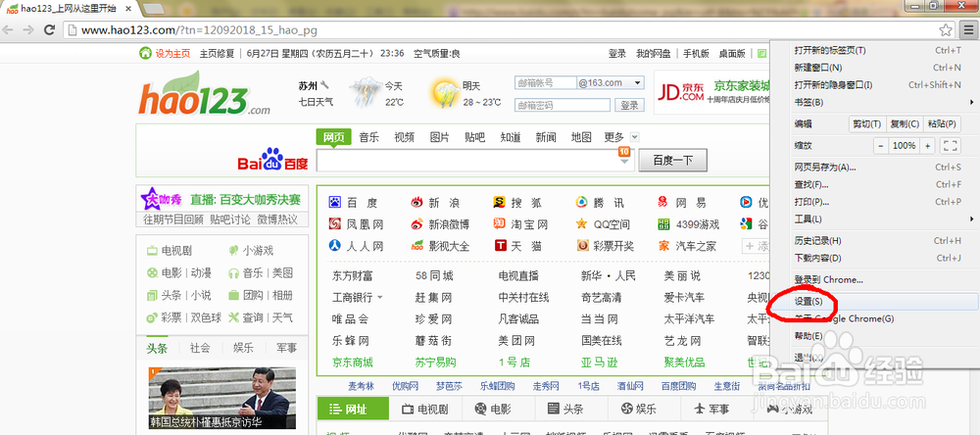Click the Baidu paw logo
This screenshot has height=435, width=980.
tap(272, 160)
